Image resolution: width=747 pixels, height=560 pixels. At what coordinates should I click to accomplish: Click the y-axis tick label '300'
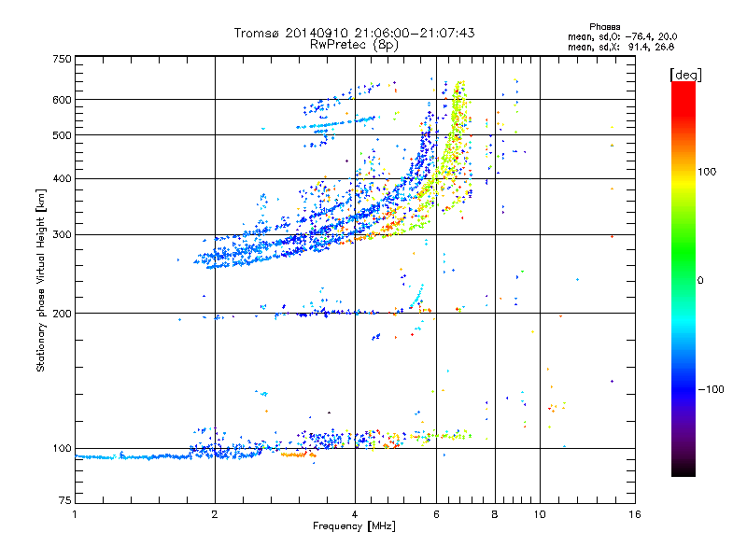pyautogui.click(x=62, y=235)
